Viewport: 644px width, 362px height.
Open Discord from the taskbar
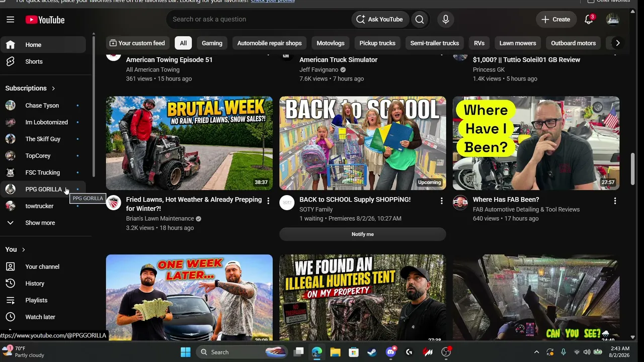(x=391, y=352)
